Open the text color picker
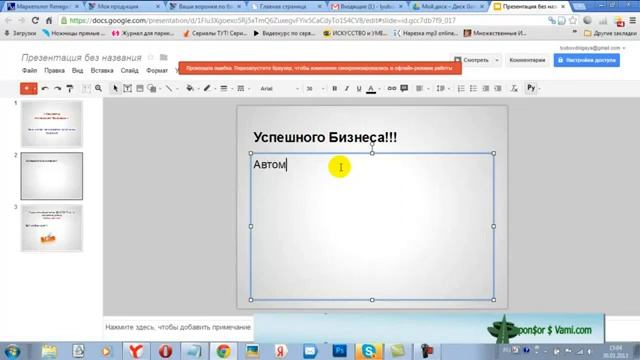The image size is (640, 360). click(371, 89)
